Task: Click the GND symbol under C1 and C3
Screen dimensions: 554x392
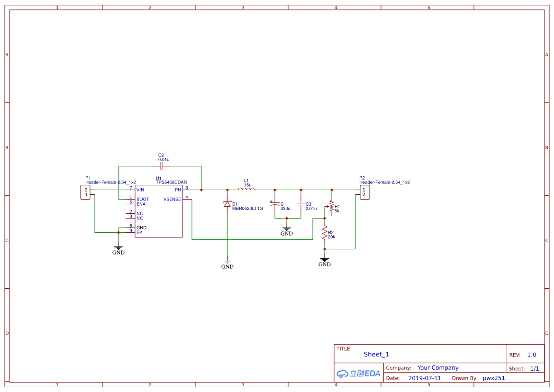Action: point(287,231)
